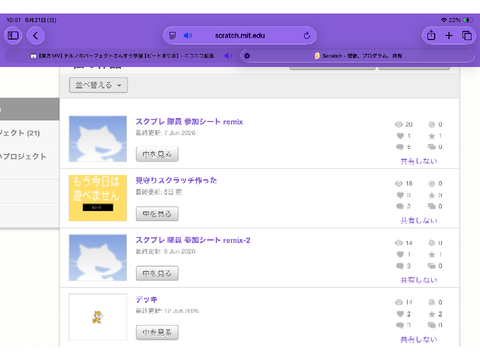Click star icon in スクブレ remix row
The height and width of the screenshot is (360, 480).
(432, 136)
